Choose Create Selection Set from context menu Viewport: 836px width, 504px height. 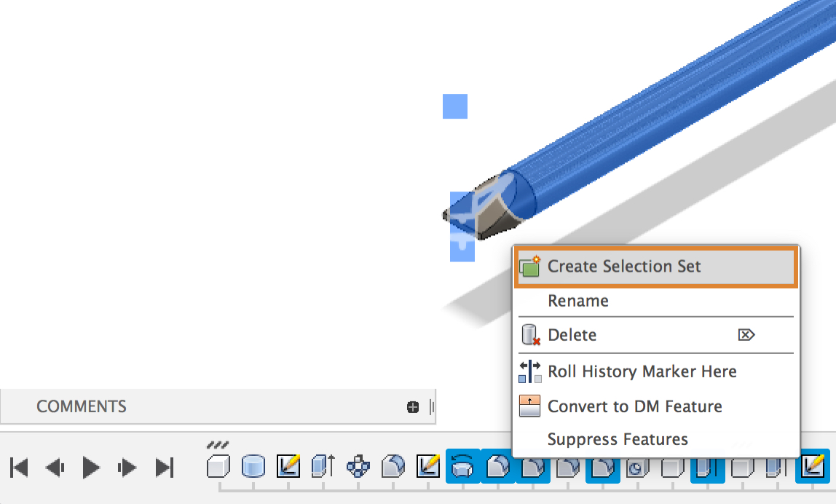click(x=656, y=267)
